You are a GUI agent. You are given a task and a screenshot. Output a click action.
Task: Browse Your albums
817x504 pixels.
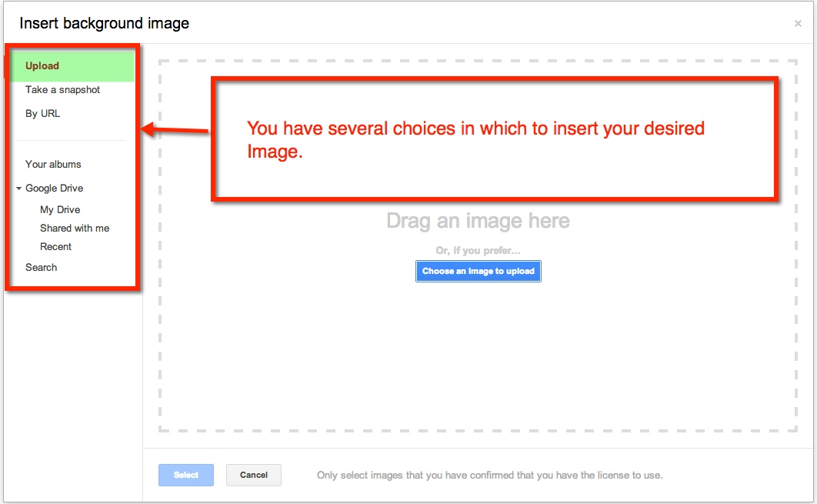click(53, 165)
